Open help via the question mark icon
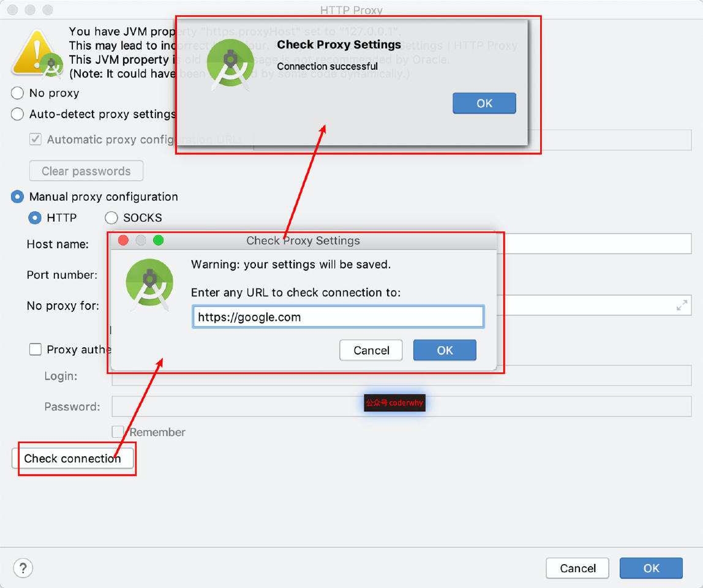This screenshot has height=588, width=703. pyautogui.click(x=23, y=568)
